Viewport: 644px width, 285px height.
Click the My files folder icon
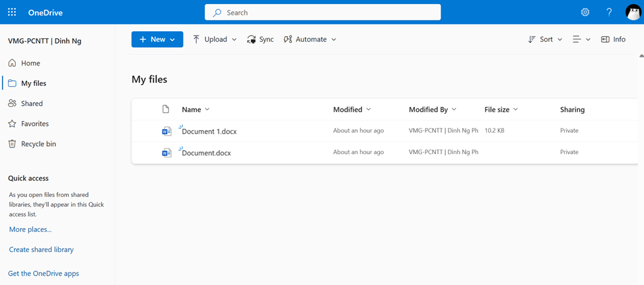pyautogui.click(x=13, y=83)
